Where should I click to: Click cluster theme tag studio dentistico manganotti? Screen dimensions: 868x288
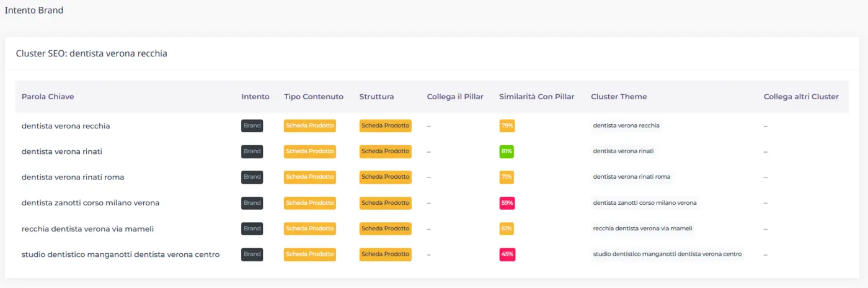click(x=668, y=254)
